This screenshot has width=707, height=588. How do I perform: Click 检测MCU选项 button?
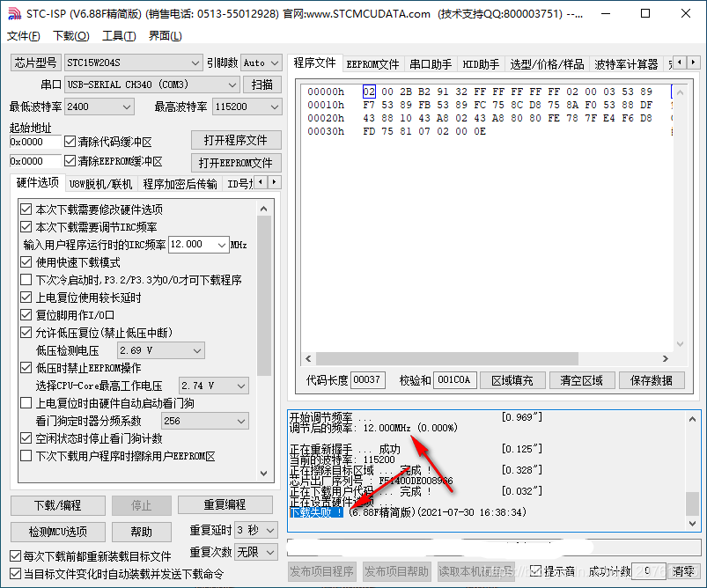pyautogui.click(x=58, y=532)
